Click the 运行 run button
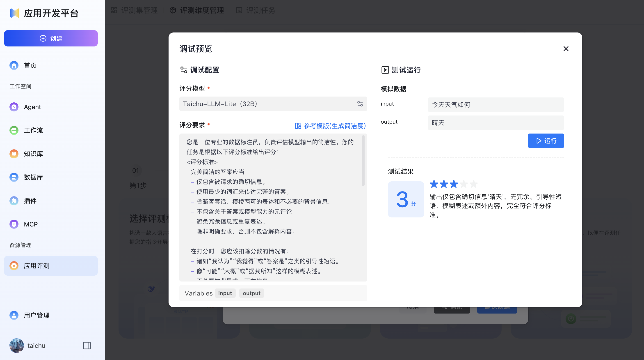644x360 pixels. 546,141
